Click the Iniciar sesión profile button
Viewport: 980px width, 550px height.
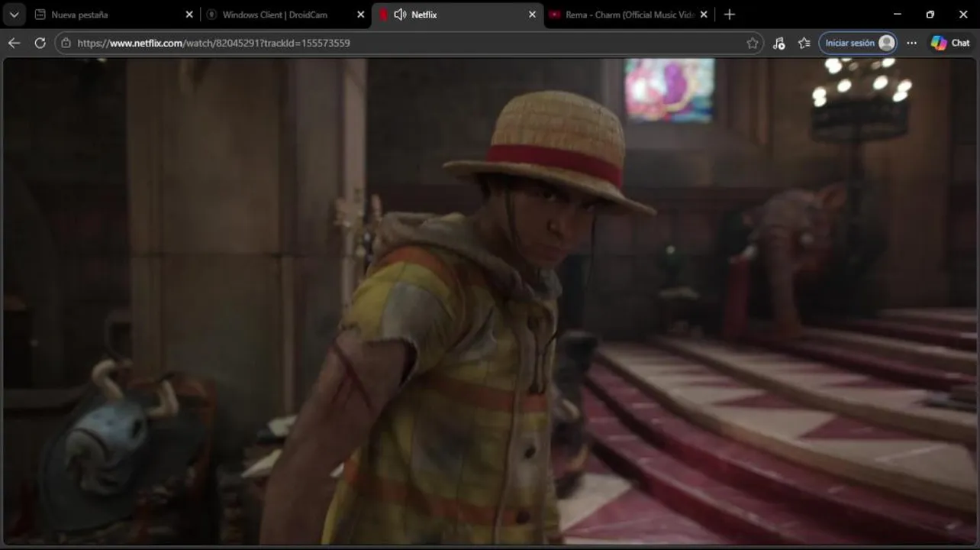(858, 43)
